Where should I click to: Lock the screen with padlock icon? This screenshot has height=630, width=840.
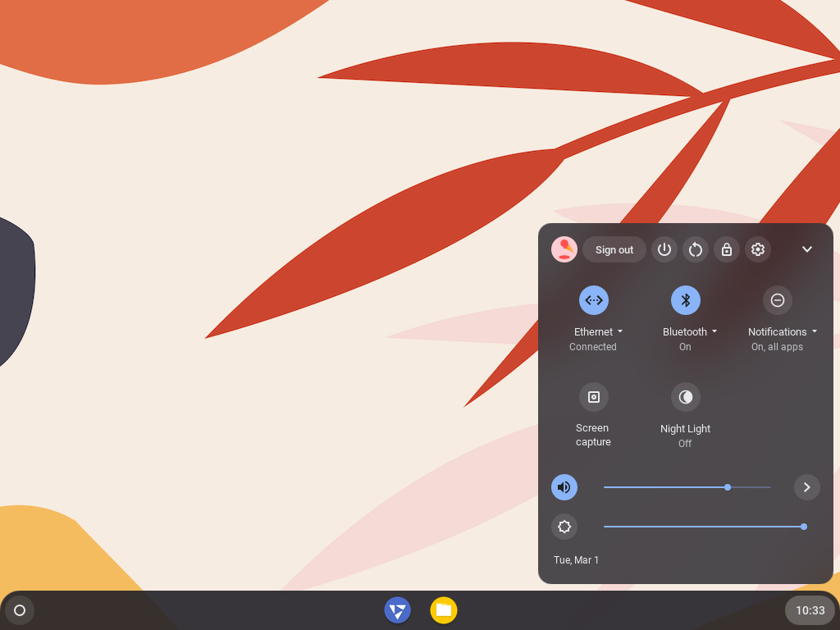(727, 249)
